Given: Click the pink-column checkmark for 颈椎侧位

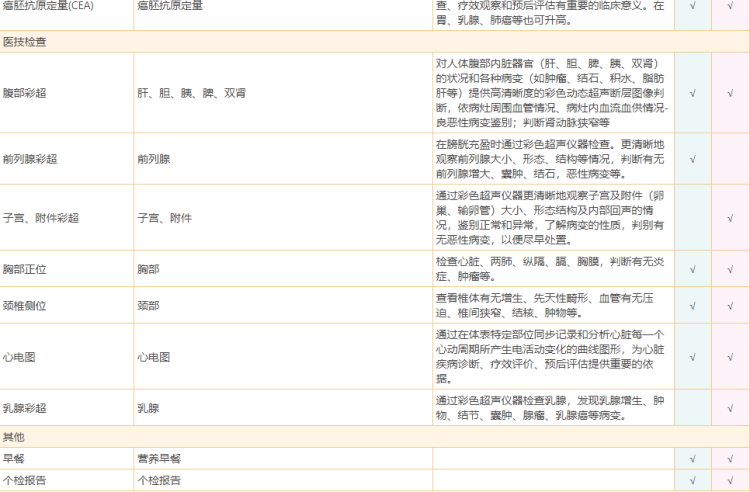Looking at the screenshot, I should [730, 305].
